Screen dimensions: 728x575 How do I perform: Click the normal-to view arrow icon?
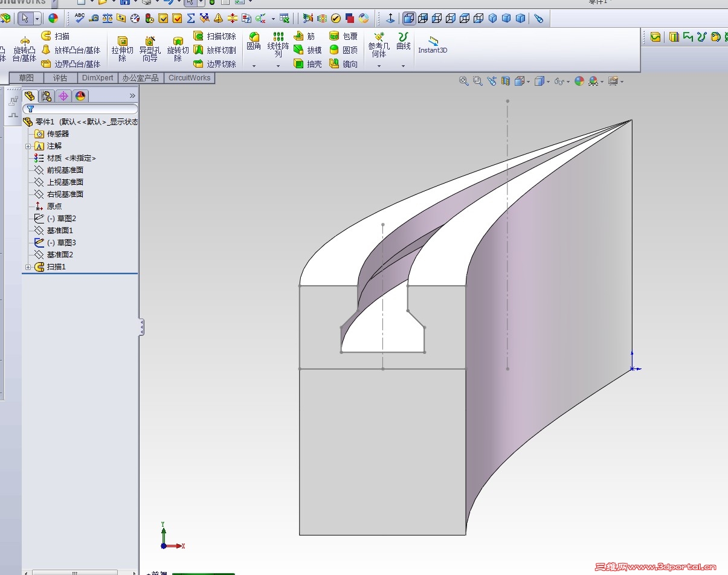[390, 18]
